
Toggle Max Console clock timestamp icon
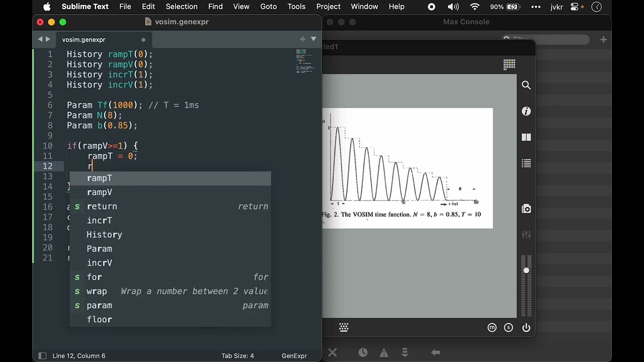[x=363, y=352]
